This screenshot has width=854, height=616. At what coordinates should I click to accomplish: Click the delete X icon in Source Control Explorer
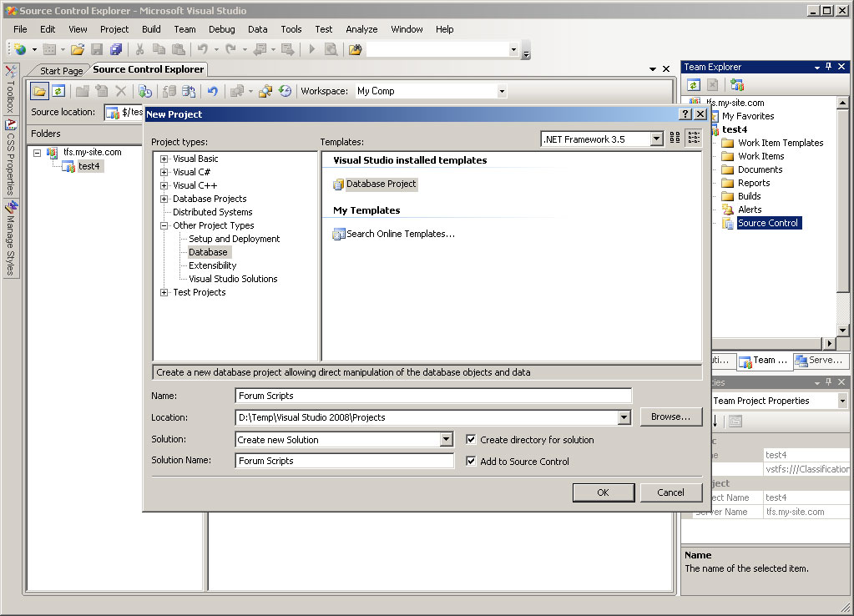point(121,91)
